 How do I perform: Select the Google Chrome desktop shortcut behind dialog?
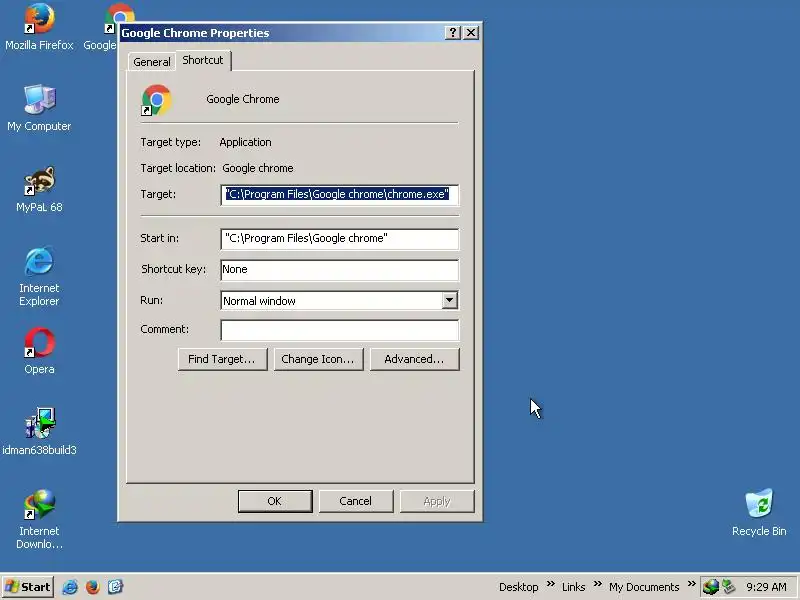coord(110,27)
